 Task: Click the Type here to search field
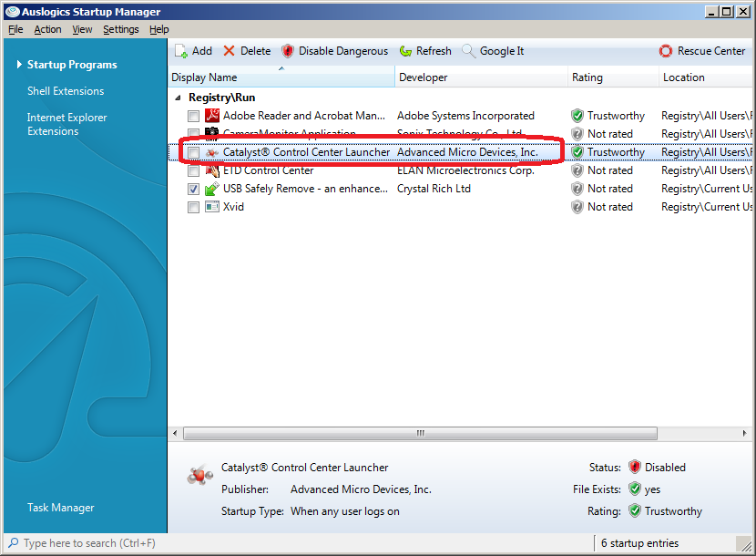point(89,543)
